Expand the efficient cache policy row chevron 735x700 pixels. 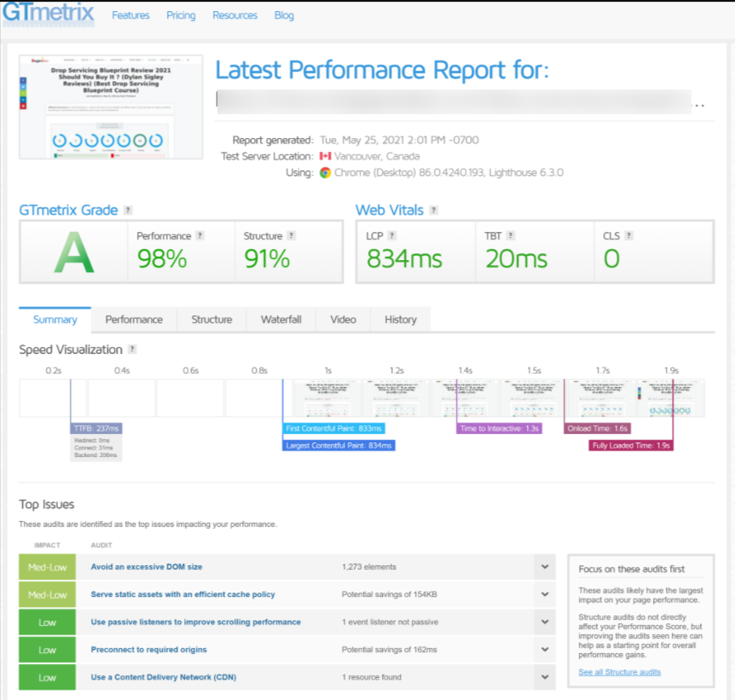545,594
